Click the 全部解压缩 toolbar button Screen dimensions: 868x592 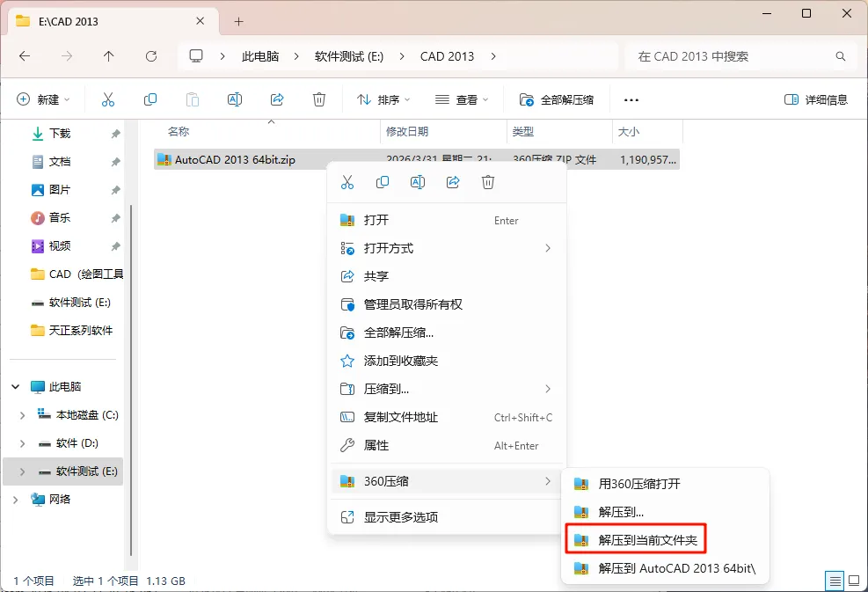coord(557,99)
